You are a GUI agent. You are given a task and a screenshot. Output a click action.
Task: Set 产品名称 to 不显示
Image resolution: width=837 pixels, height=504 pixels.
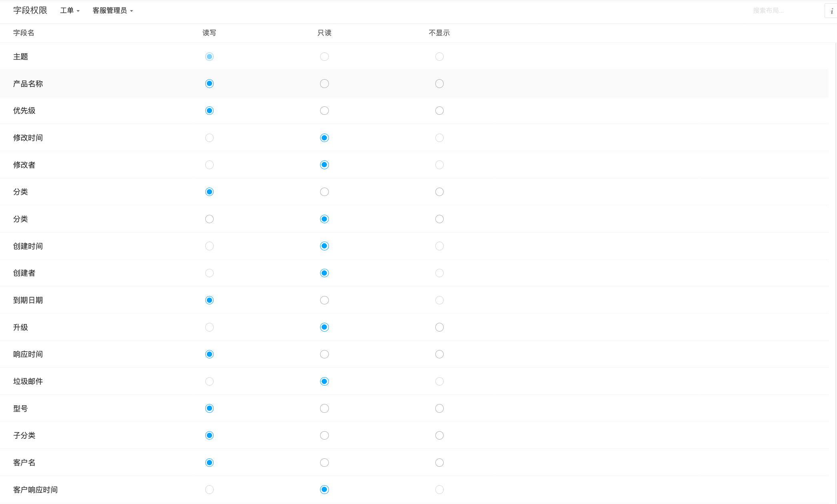point(439,84)
